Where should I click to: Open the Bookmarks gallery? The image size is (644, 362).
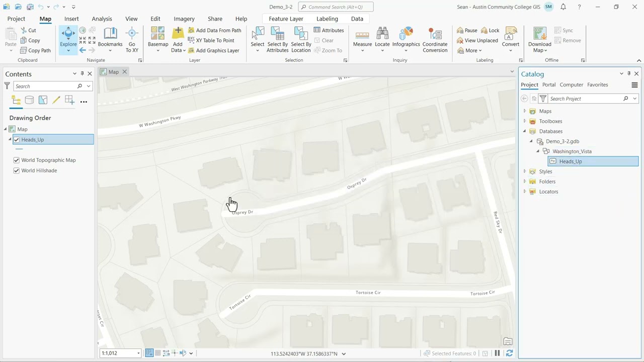(x=110, y=39)
